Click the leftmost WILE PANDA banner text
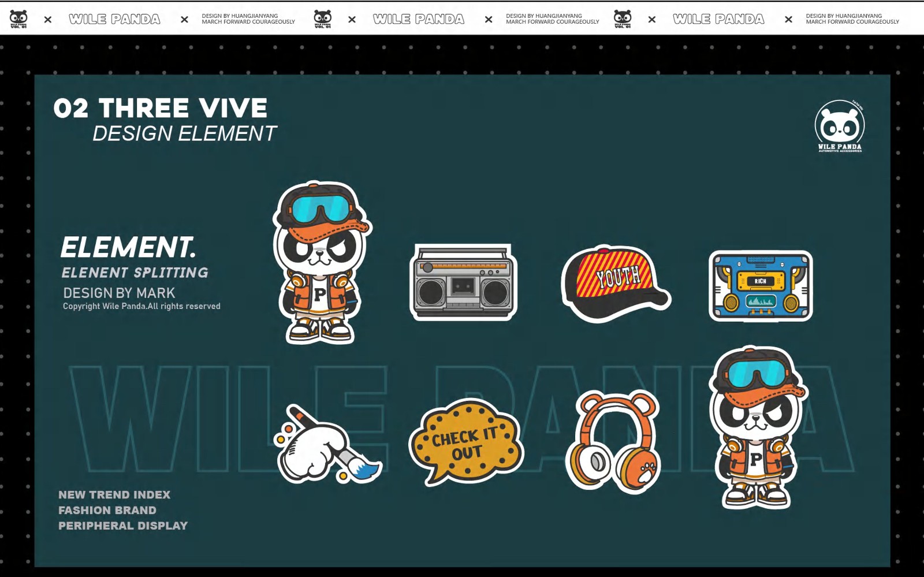This screenshot has width=924, height=577. 114,19
